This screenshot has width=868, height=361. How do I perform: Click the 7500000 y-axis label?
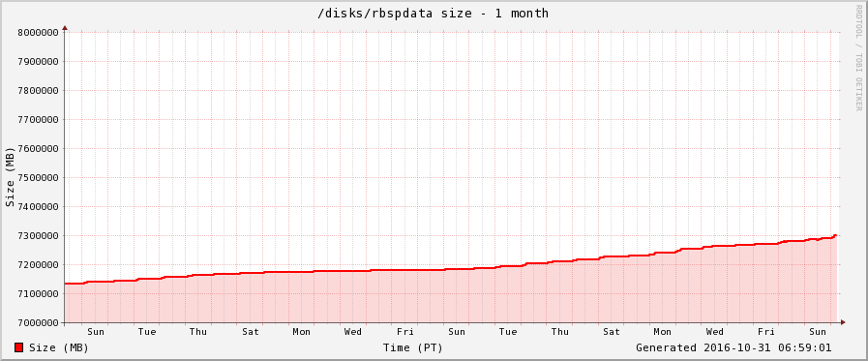39,178
